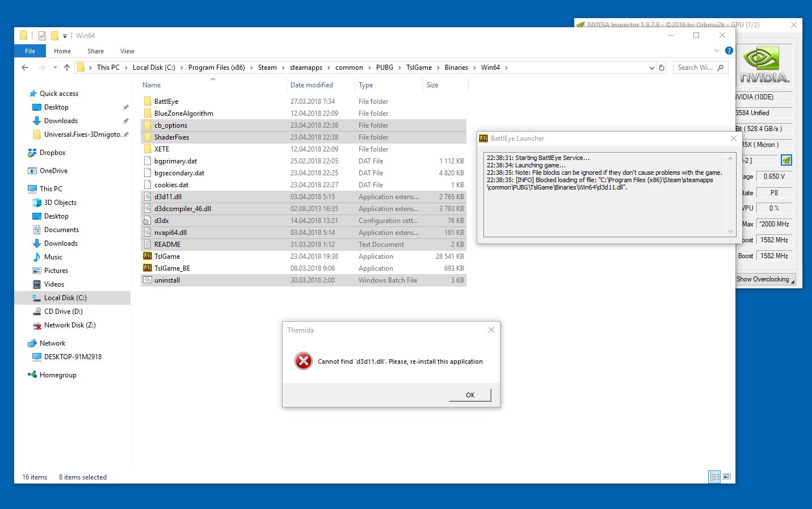This screenshot has height=509, width=812.
Task: Select Pictures in navigation pane
Action: [x=56, y=271]
